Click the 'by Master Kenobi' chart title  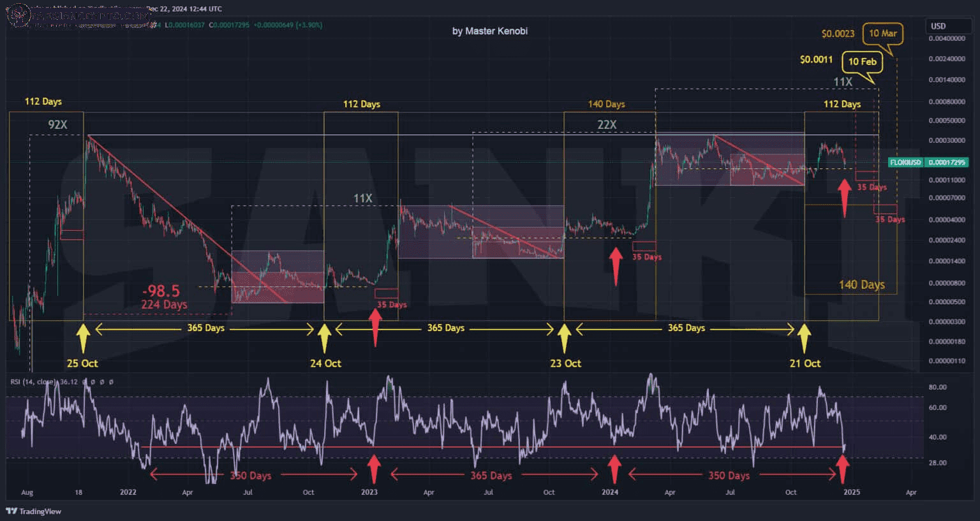click(490, 31)
